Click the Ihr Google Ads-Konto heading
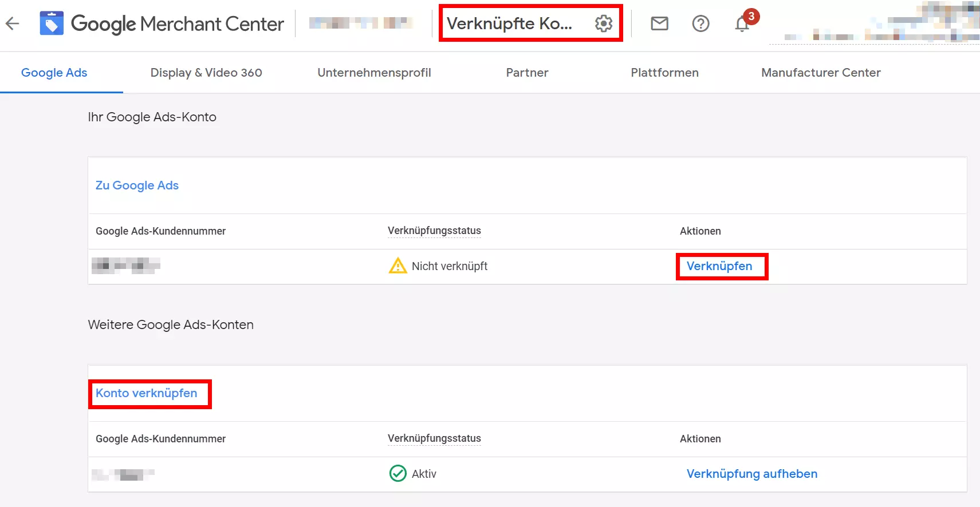Viewport: 980px width, 507px height. [x=152, y=117]
